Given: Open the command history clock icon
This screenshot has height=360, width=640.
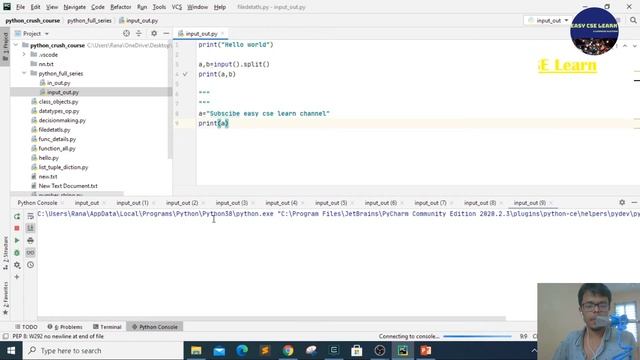Looking at the screenshot, I should pos(30,265).
